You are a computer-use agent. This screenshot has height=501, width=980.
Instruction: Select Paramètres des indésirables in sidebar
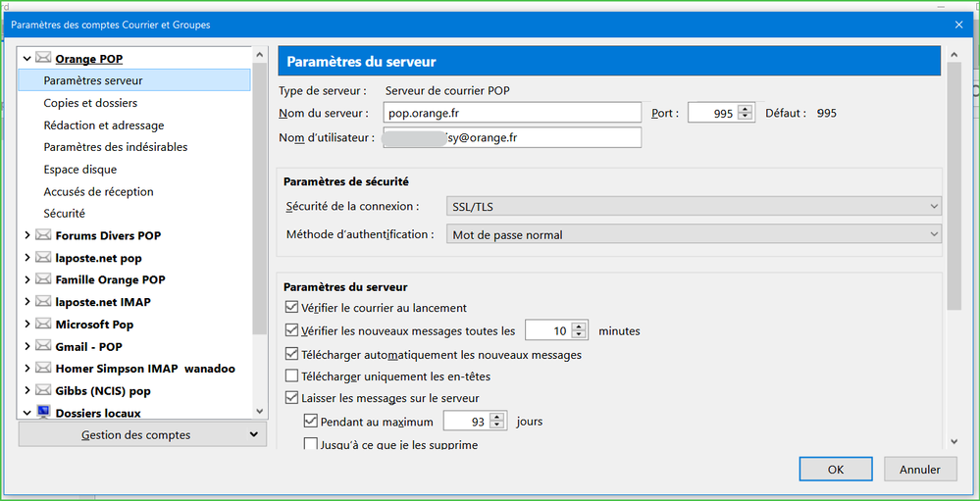point(116,147)
